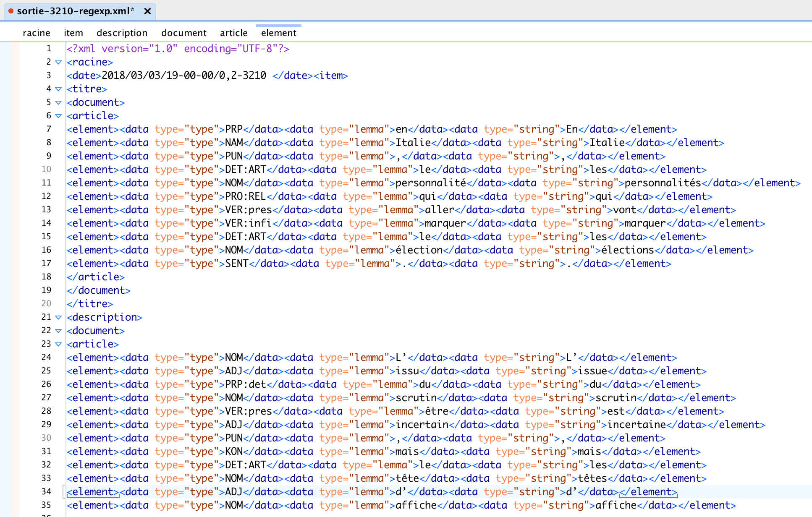
Task: Collapse the article tag on line 23
Action: pos(58,345)
